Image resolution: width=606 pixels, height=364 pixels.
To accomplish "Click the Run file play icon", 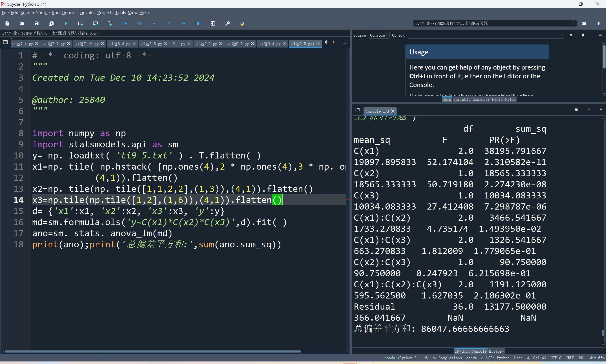I will click(x=66, y=24).
